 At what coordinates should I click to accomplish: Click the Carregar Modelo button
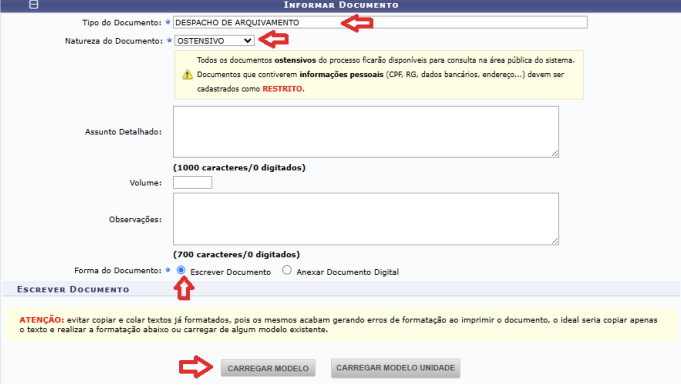[268, 368]
